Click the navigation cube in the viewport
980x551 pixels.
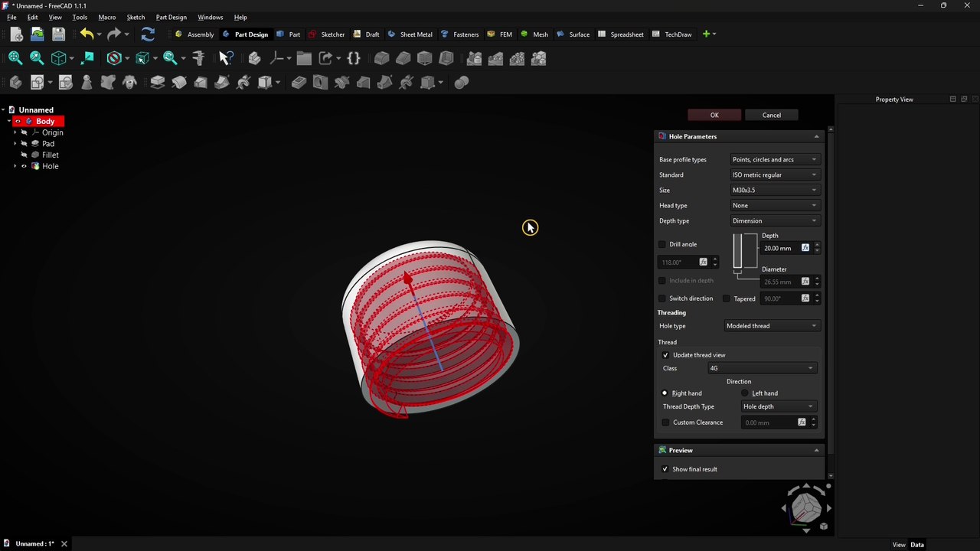pos(805,507)
